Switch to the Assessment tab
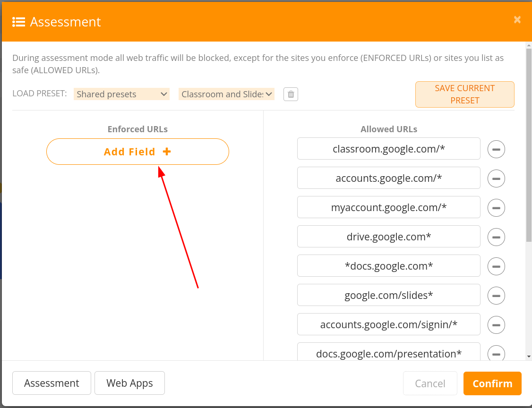Viewport: 532px width, 408px height. (x=51, y=383)
